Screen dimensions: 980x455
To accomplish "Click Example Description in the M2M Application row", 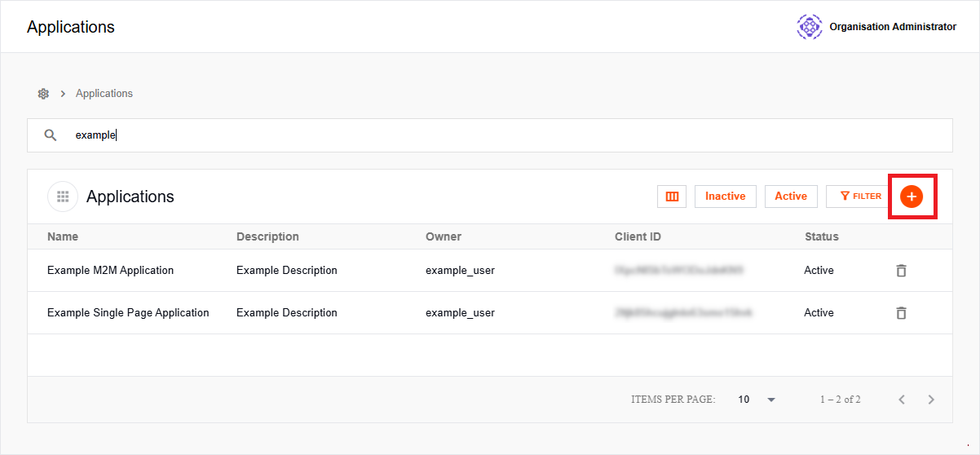I will (287, 271).
